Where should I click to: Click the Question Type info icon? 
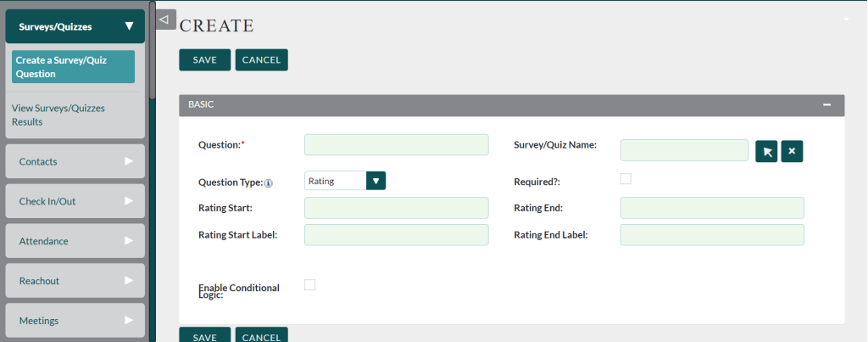coord(268,182)
